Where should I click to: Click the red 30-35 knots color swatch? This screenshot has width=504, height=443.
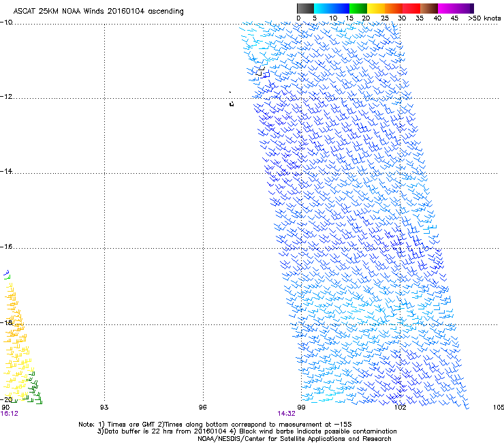point(411,8)
